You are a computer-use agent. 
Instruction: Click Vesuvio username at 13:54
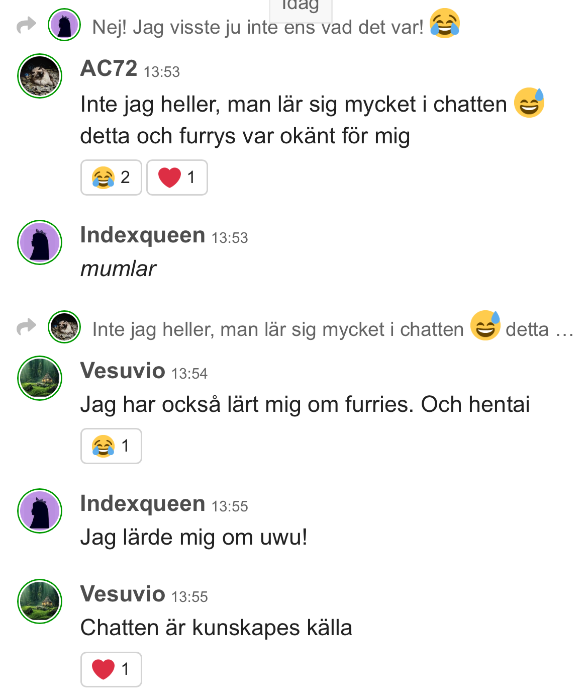(x=123, y=371)
